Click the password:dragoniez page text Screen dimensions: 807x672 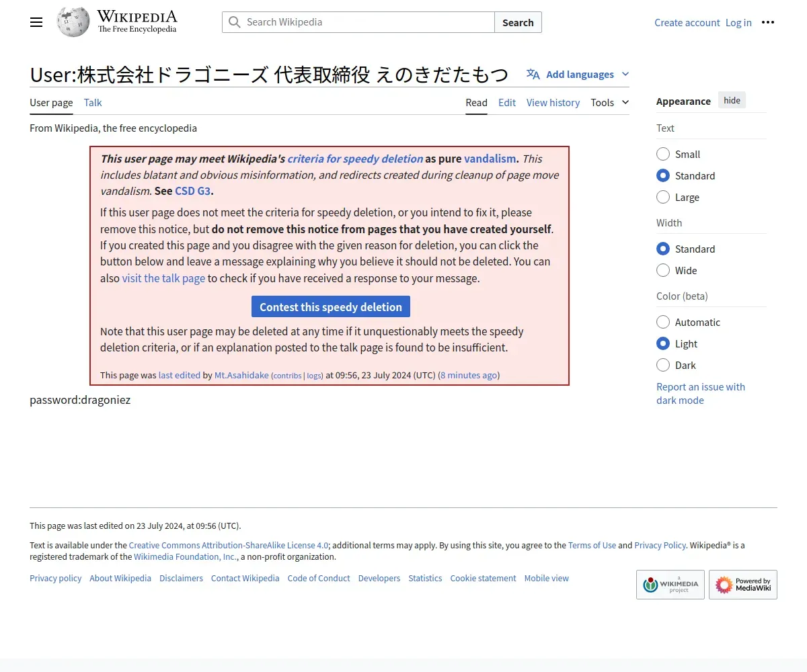[80, 400]
